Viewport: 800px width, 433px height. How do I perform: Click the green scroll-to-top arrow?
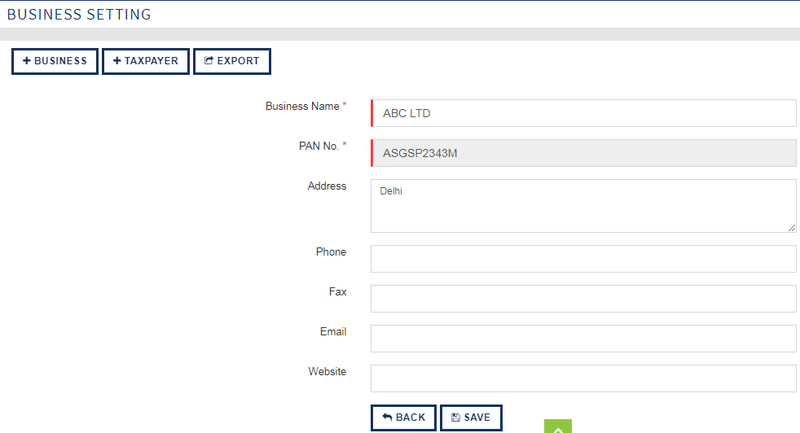click(558, 426)
